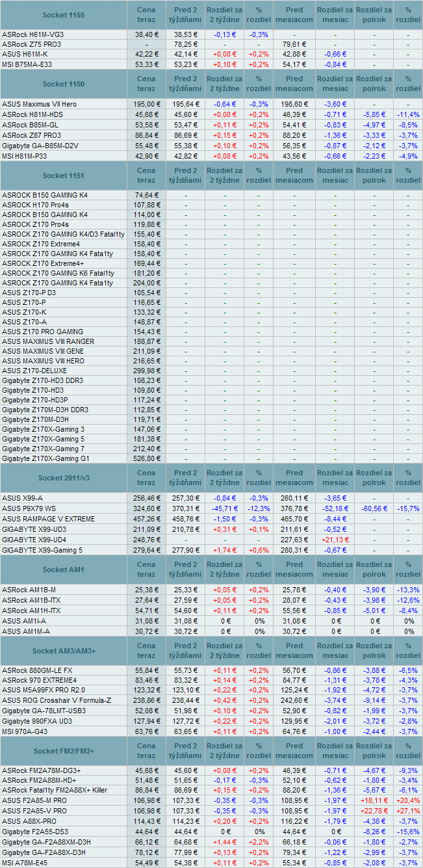The image size is (423, 868).
Task: Select ASROCK Z170 GAMING K6 Fatal1ty
Action: click(58, 273)
